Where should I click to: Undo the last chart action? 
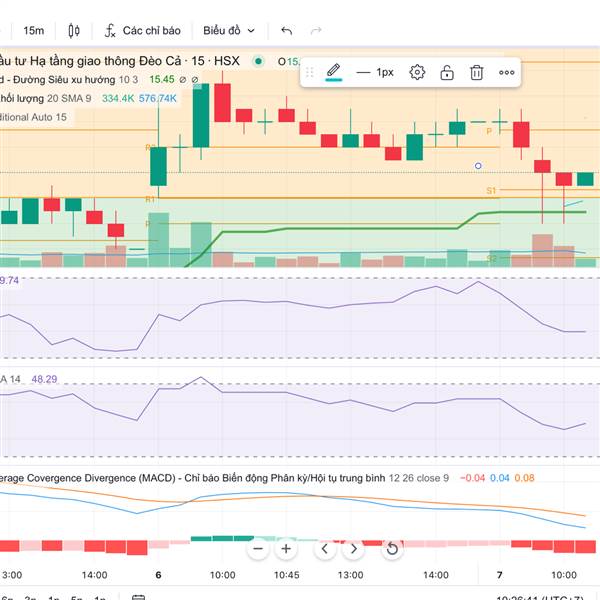(x=287, y=31)
